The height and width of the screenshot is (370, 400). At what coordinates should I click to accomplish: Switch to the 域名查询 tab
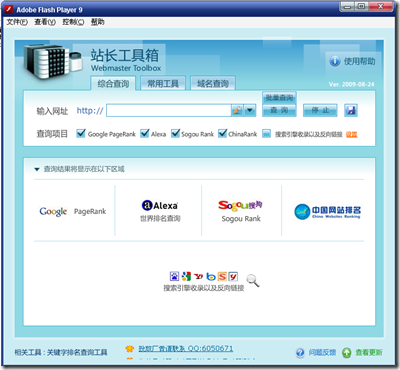[213, 84]
